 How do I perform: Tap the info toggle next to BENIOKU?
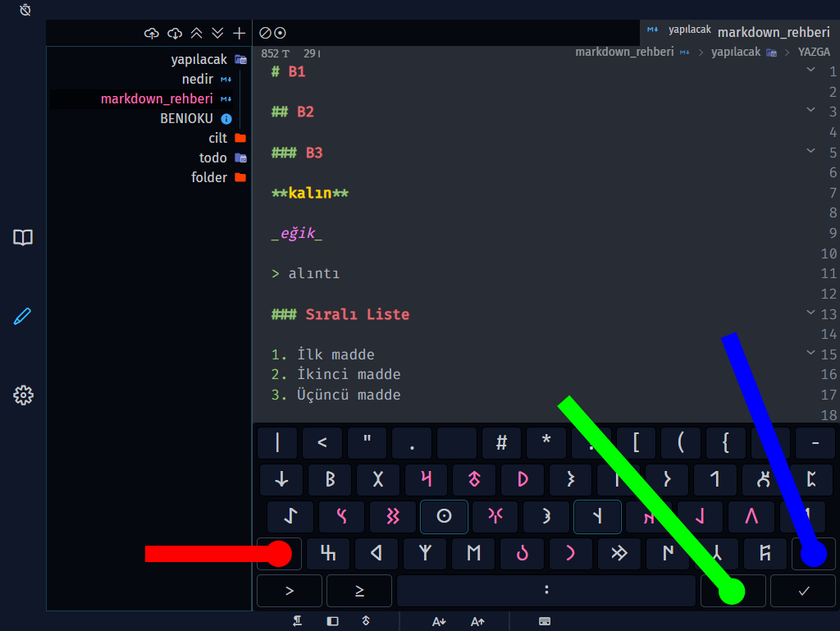(x=226, y=118)
